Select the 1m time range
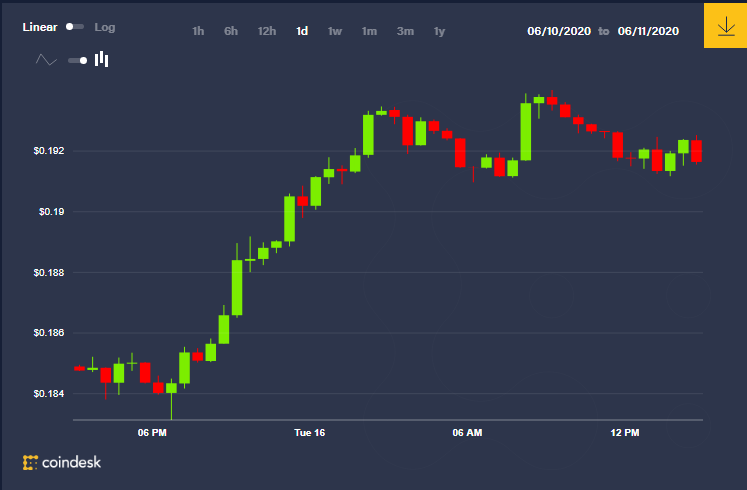The image size is (747, 490). pyautogui.click(x=369, y=31)
